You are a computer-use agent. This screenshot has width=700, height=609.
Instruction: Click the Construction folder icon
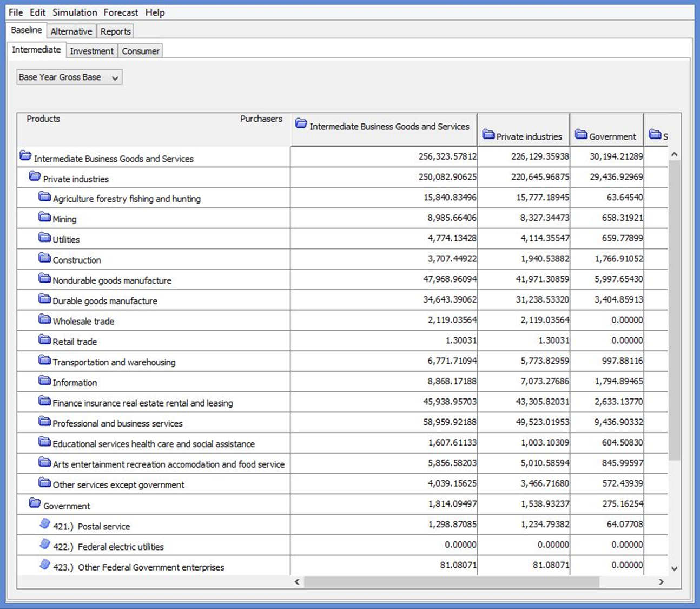pos(44,258)
